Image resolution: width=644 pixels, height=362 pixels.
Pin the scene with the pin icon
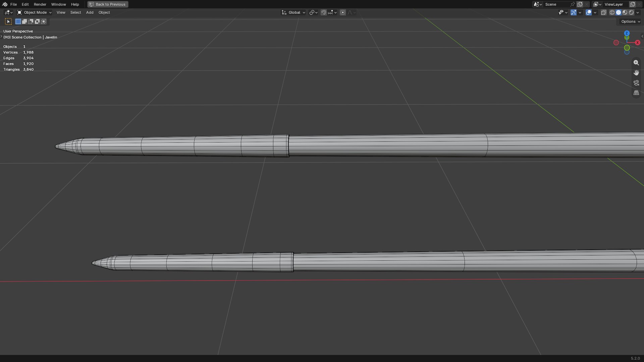[573, 4]
